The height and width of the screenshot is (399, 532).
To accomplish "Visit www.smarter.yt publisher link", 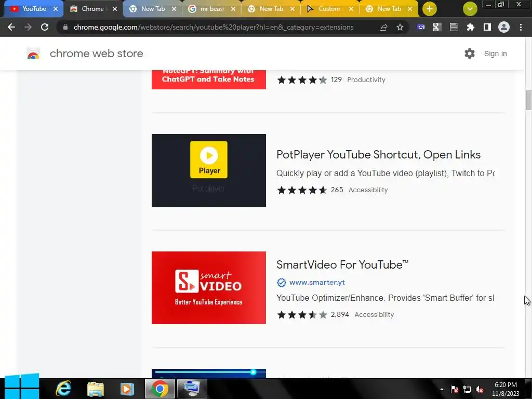I will tap(317, 282).
